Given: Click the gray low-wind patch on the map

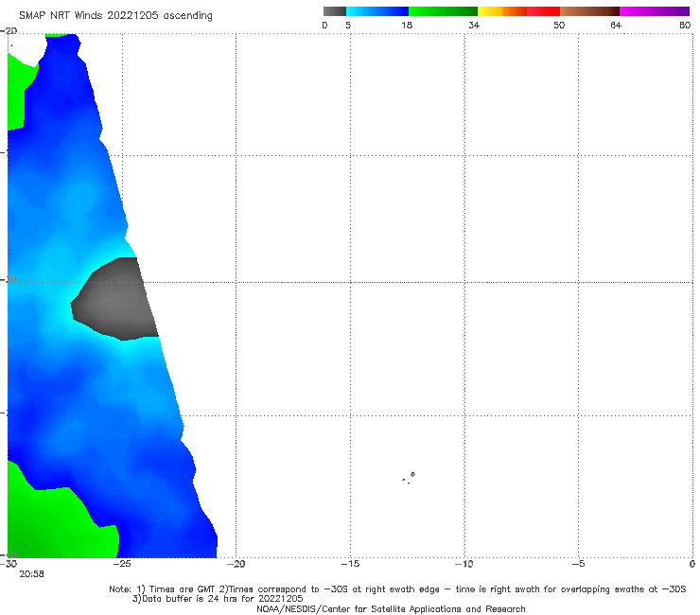Looking at the screenshot, I should point(115,299).
